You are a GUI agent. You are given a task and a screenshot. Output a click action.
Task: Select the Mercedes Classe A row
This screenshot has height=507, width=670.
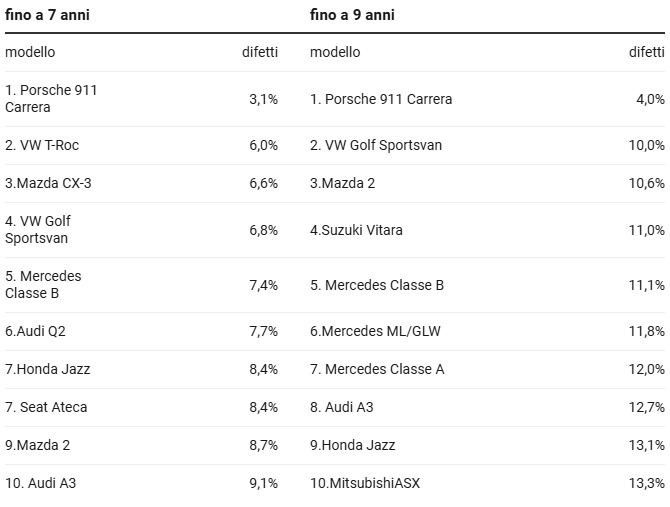pyautogui.click(x=377, y=369)
